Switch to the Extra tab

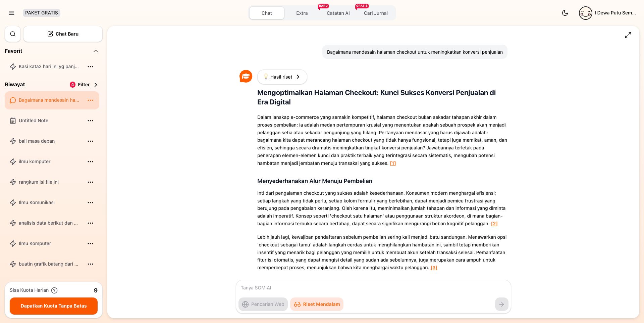point(302,13)
